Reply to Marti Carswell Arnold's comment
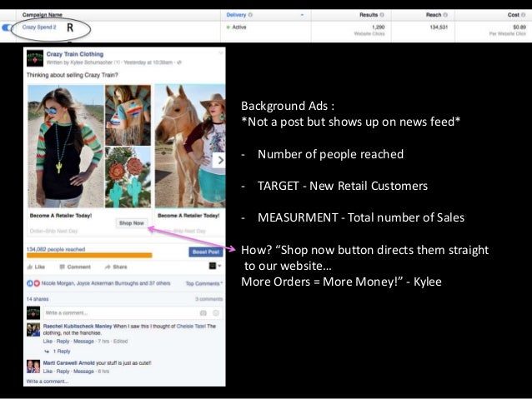This screenshot has width=532, height=399. (x=63, y=372)
